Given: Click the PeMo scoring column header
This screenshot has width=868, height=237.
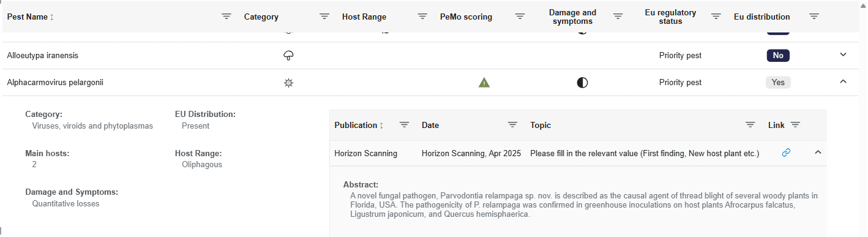Looking at the screenshot, I should (x=466, y=17).
